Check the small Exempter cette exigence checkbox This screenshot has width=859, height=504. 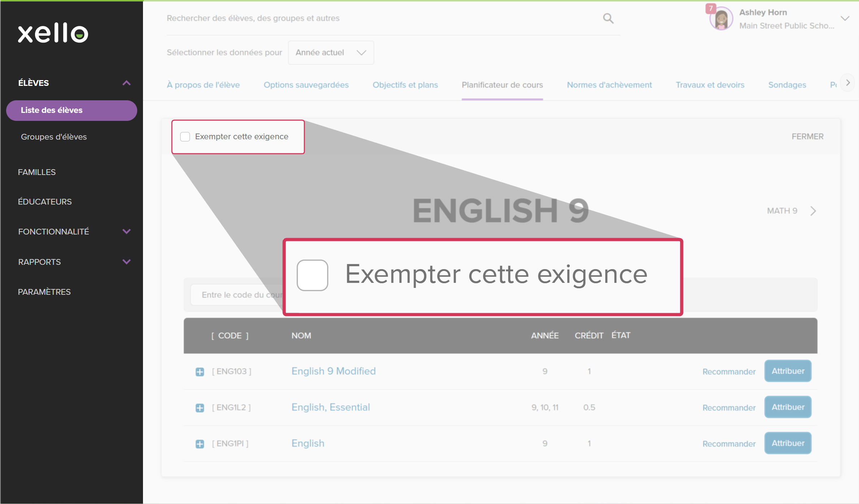[x=185, y=137]
